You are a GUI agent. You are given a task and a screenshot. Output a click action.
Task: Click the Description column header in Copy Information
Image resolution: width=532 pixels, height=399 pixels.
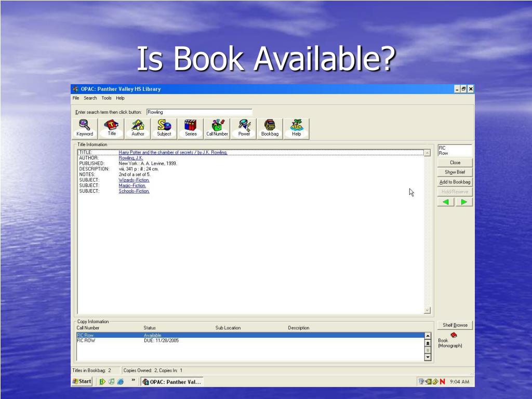tap(299, 328)
